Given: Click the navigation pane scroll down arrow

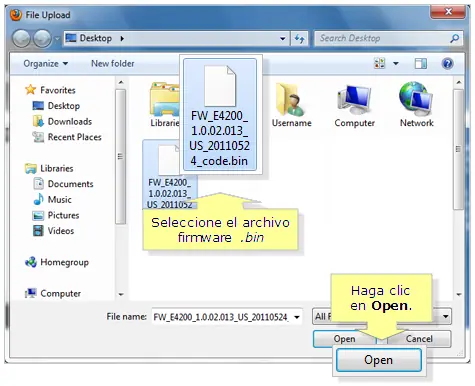Looking at the screenshot, I should pyautogui.click(x=121, y=294).
